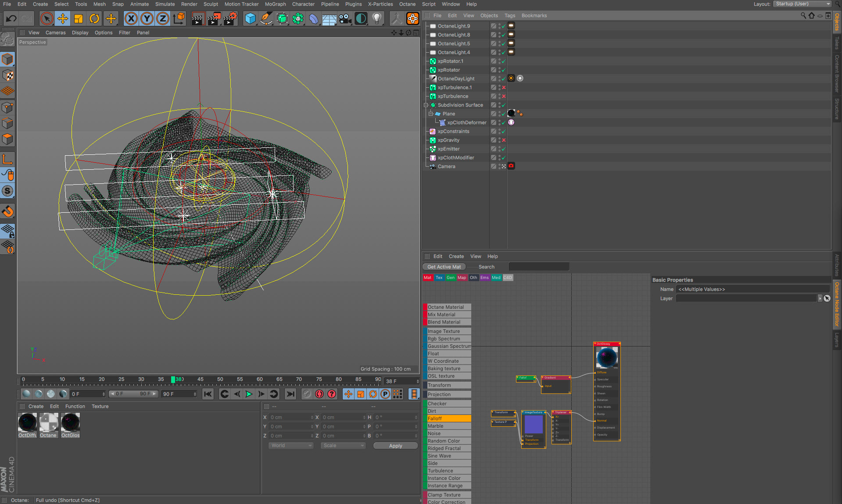
Task: Select the Scale tool in top toolbar
Action: pos(79,18)
